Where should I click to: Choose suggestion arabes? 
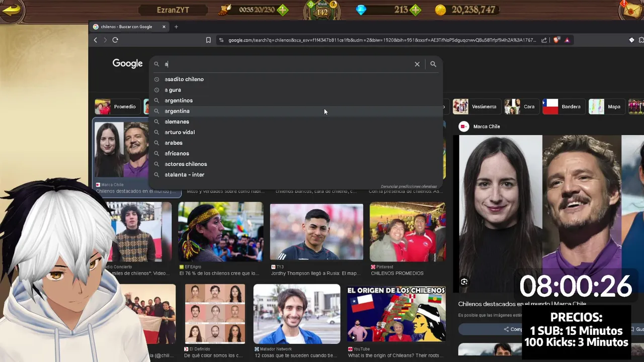click(296, 143)
